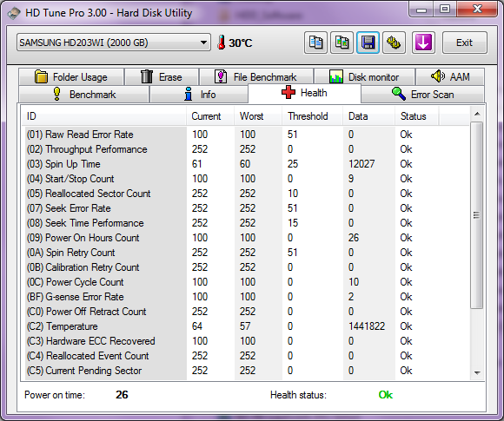The width and height of the screenshot is (504, 421).
Task: Click the Power on time value 26
Action: (x=122, y=395)
